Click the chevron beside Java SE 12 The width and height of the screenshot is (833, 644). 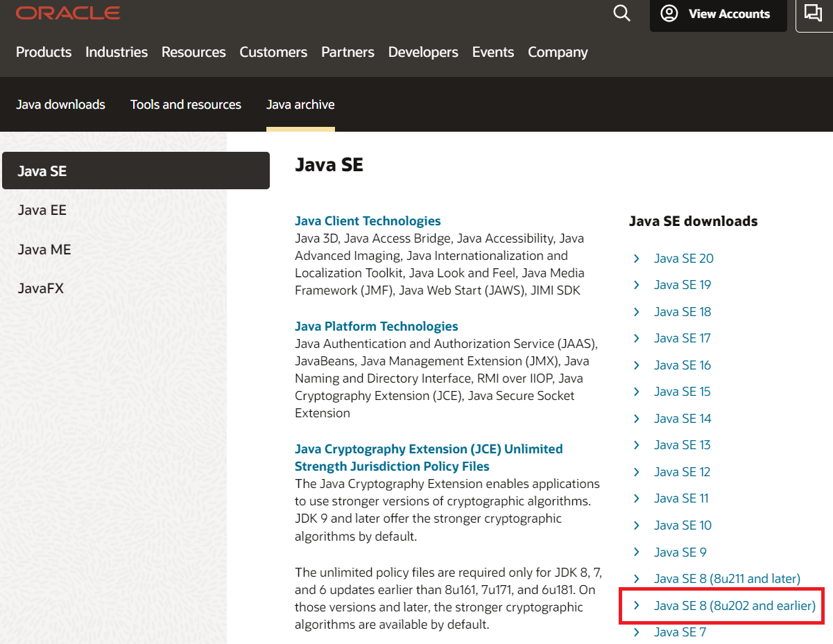[636, 472]
